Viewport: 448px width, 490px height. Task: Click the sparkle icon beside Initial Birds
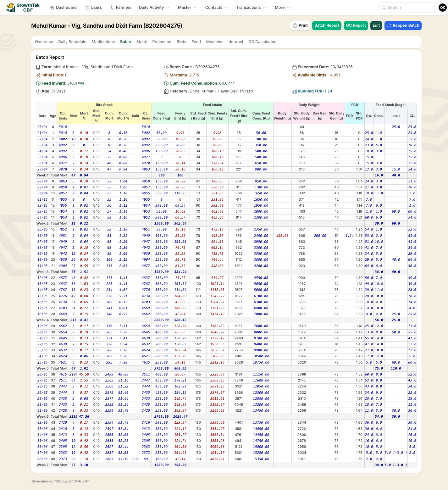(x=38, y=75)
